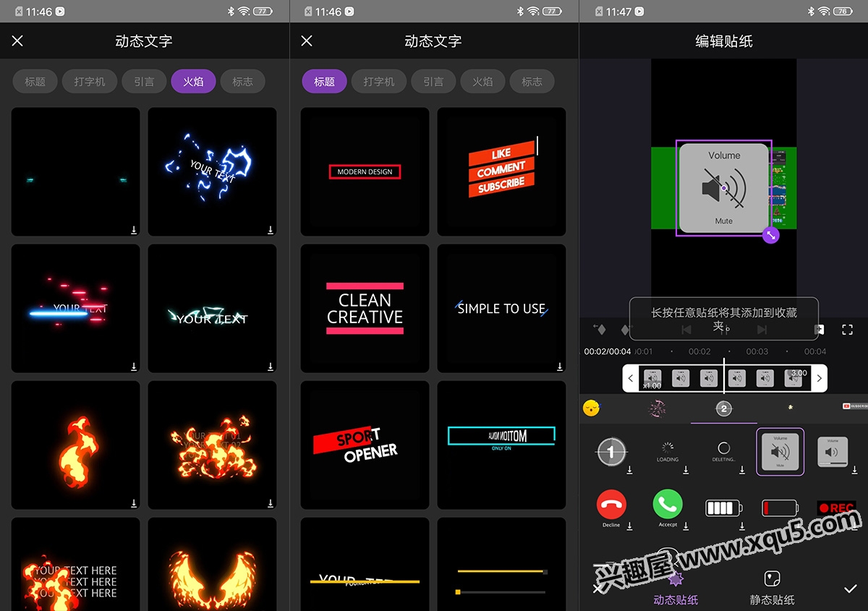Open the 标志 tab on the left screen
This screenshot has width=868, height=611.
tap(242, 82)
